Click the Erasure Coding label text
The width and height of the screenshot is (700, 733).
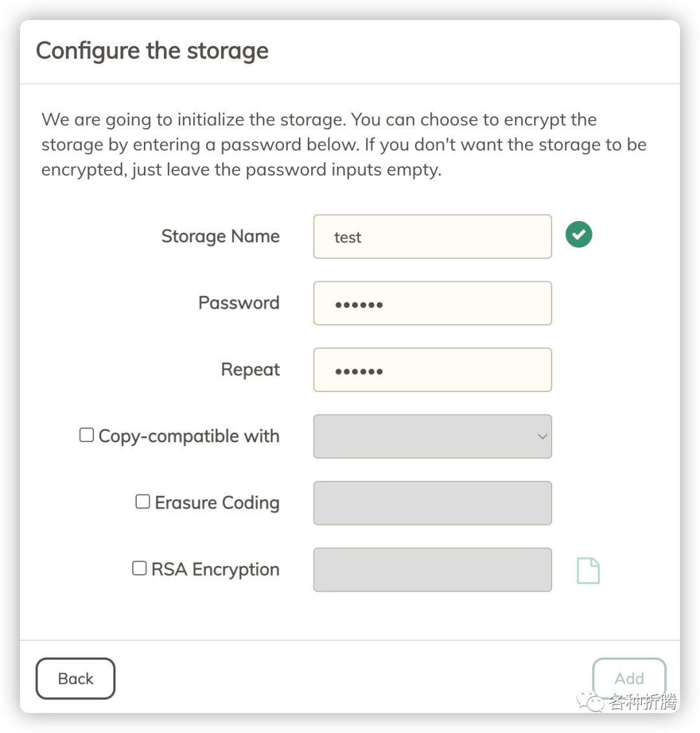[x=217, y=503]
